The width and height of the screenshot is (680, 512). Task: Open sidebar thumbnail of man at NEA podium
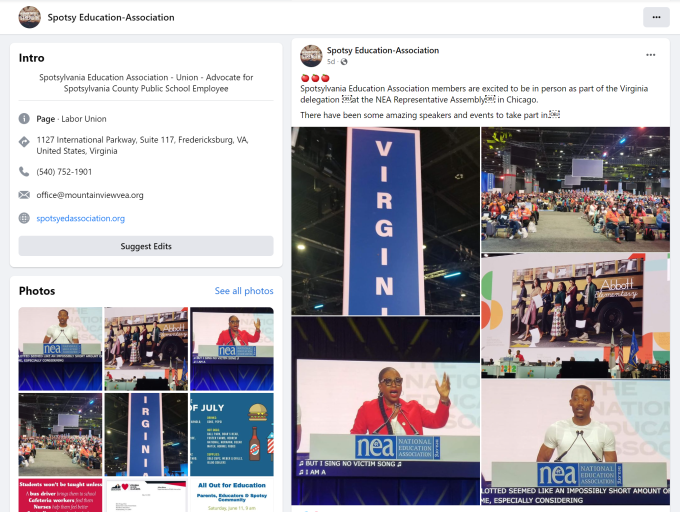60,349
